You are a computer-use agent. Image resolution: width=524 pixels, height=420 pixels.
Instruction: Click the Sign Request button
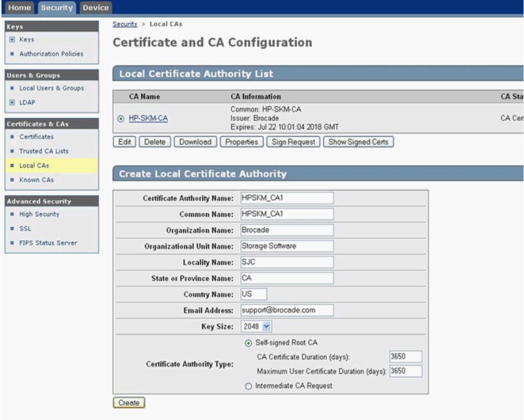pyautogui.click(x=293, y=142)
